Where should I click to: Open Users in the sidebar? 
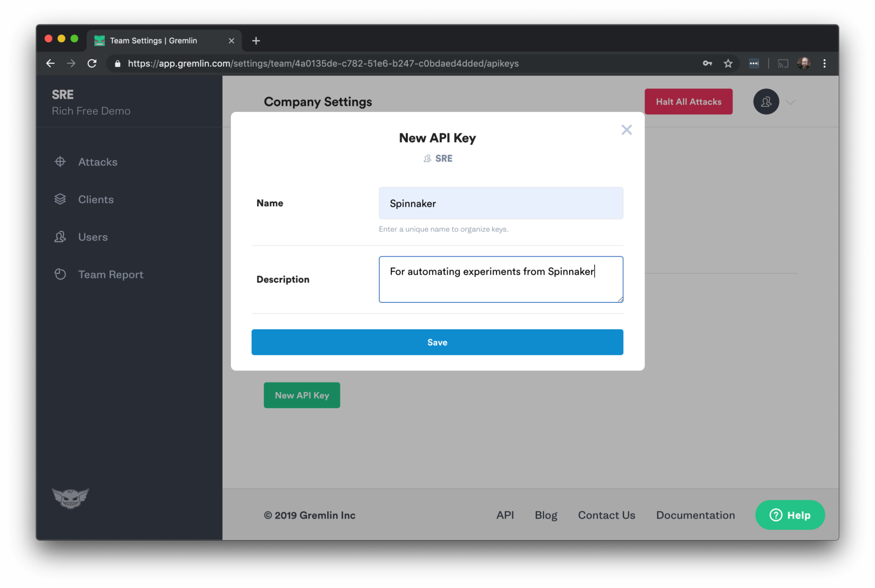pos(93,237)
